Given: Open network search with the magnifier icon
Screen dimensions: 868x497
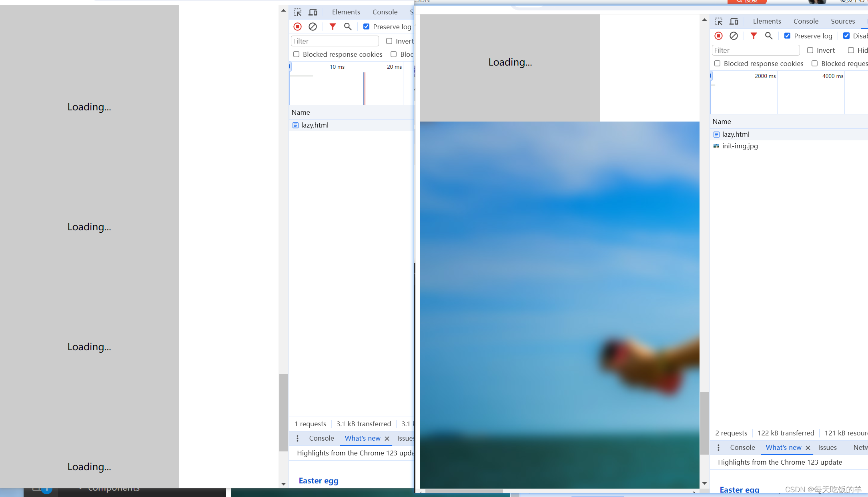Looking at the screenshot, I should [347, 26].
